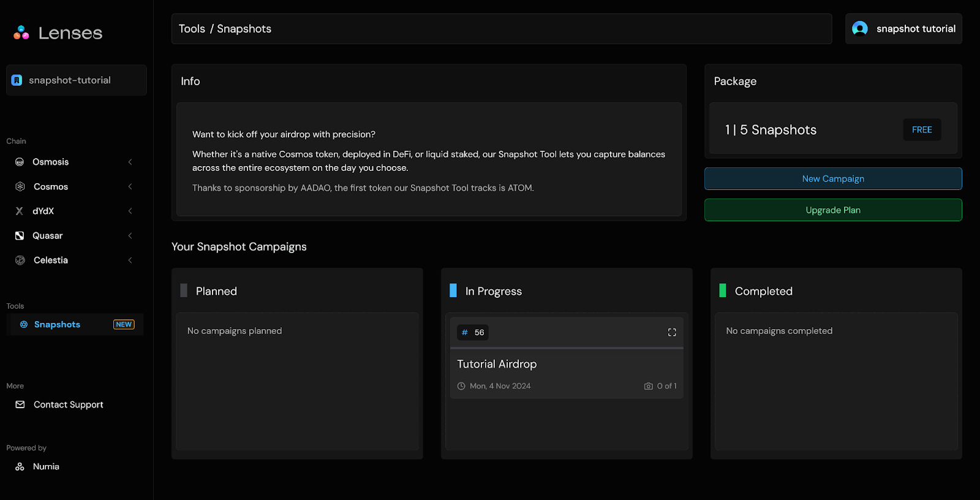
Task: Click the 'Mon, 4 Nov 2024' date
Action: 500,386
